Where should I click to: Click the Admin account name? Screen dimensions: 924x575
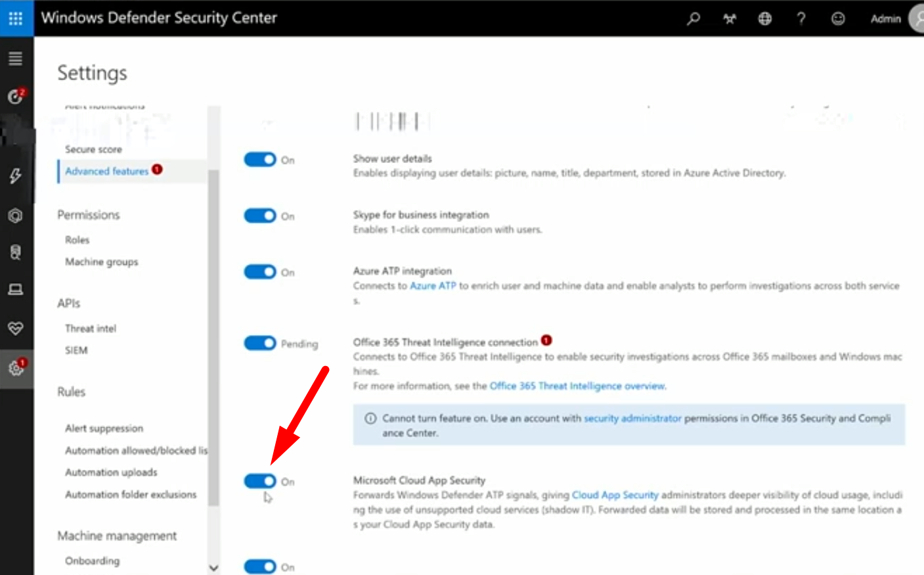pyautogui.click(x=886, y=18)
